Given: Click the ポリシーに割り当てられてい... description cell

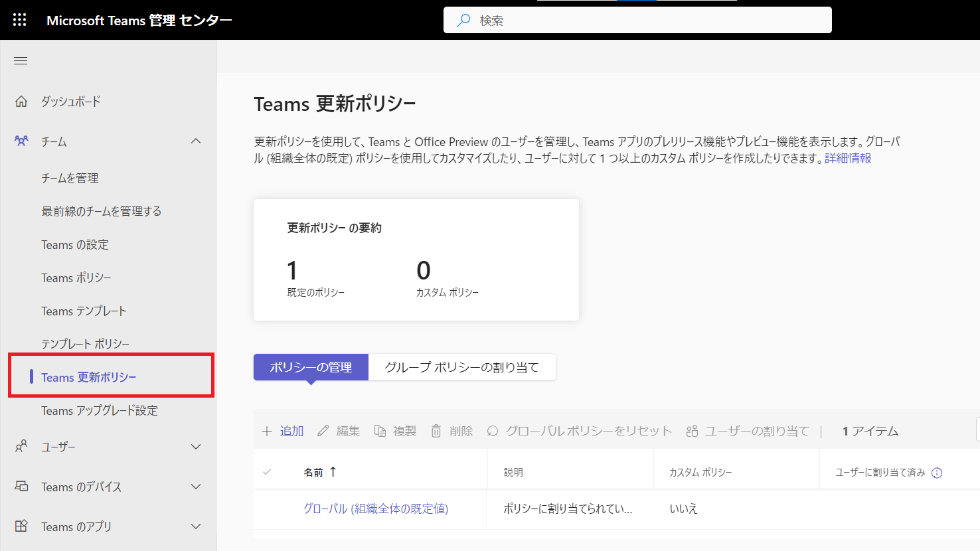Looking at the screenshot, I should coord(568,509).
